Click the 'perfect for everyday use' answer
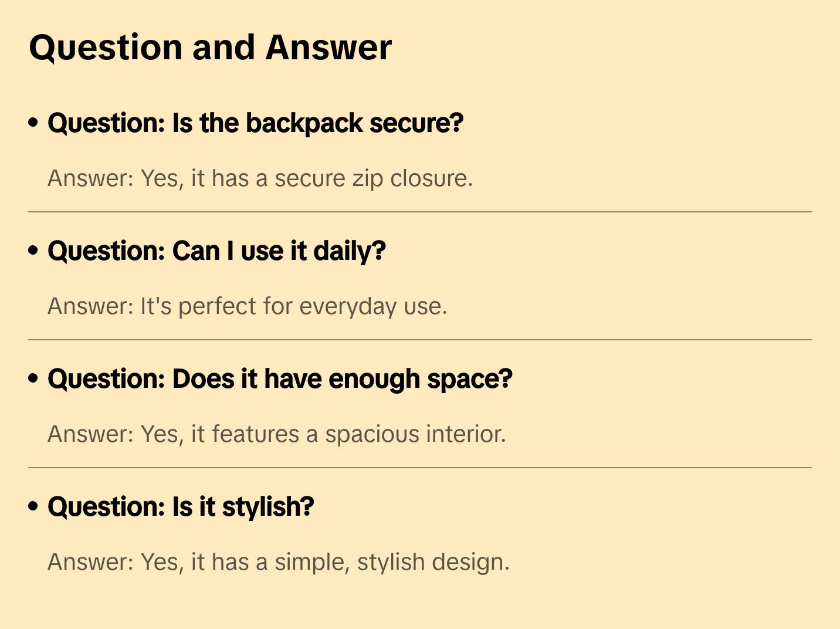This screenshot has height=629, width=840. [247, 306]
